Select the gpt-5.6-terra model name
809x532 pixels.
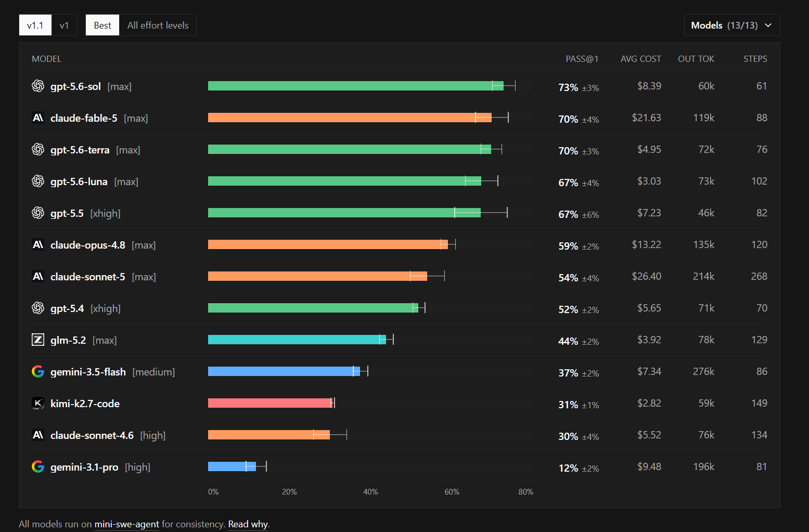(x=80, y=150)
